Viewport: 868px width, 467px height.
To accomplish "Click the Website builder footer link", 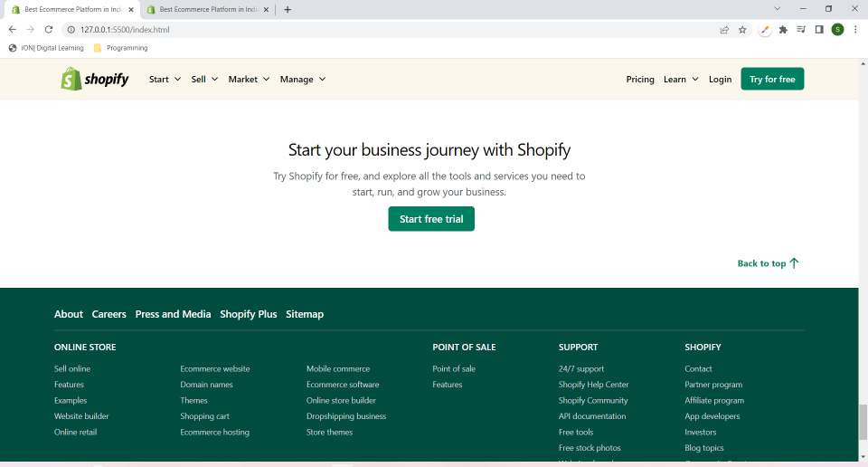I will coord(81,416).
